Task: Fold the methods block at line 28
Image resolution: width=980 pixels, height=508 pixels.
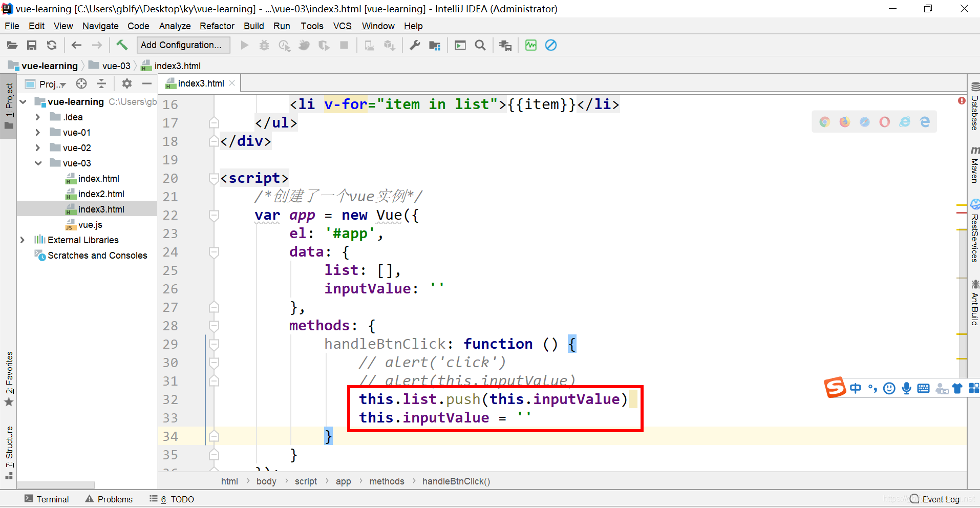Action: click(214, 326)
